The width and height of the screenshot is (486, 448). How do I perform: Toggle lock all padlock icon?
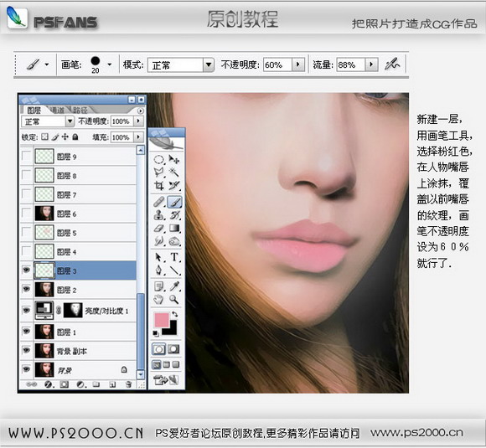click(x=75, y=136)
